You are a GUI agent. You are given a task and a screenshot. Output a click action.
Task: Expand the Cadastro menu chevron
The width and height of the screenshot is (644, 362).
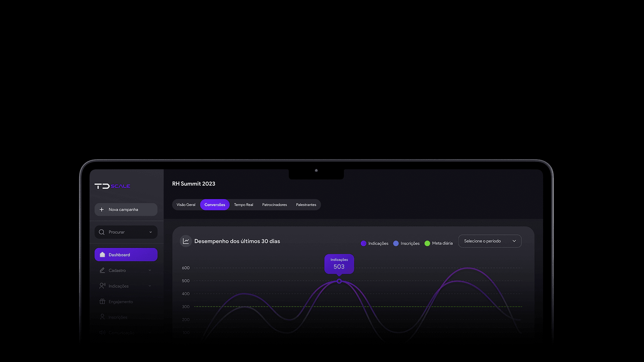click(x=150, y=270)
